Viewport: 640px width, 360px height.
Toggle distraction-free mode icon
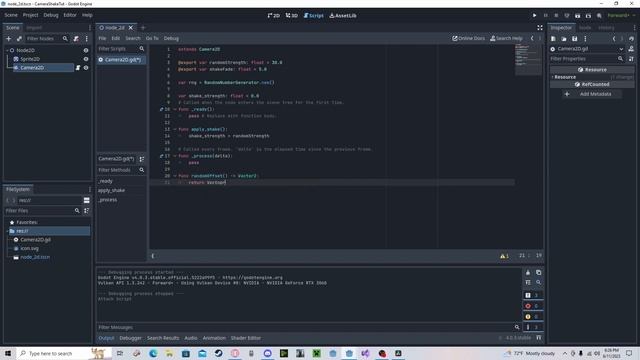pos(540,28)
